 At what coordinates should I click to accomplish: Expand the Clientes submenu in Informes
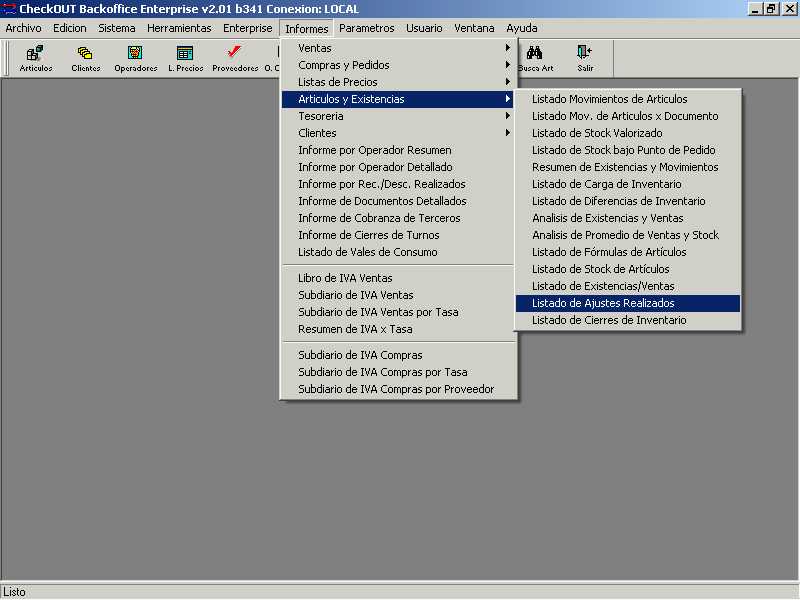[x=397, y=133]
